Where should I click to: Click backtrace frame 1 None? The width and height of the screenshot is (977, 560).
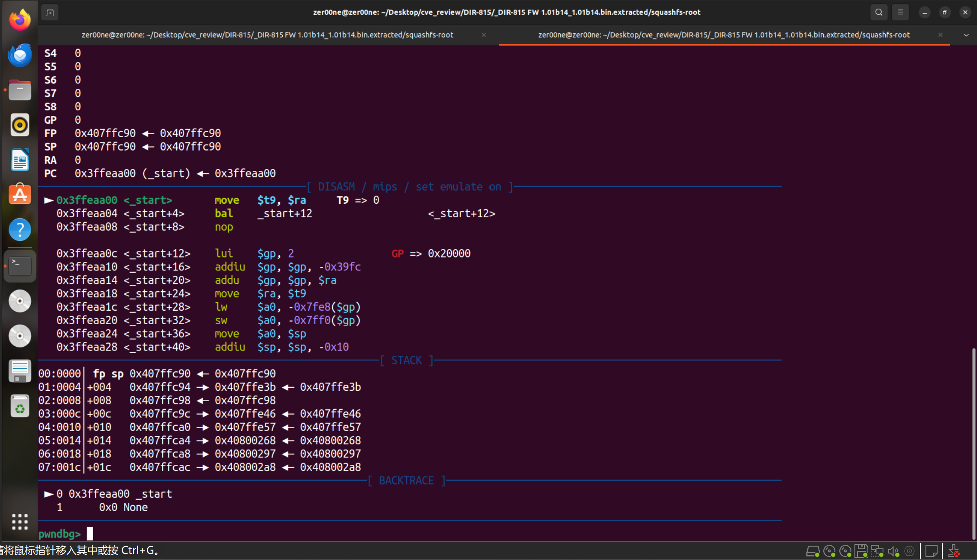click(x=102, y=508)
